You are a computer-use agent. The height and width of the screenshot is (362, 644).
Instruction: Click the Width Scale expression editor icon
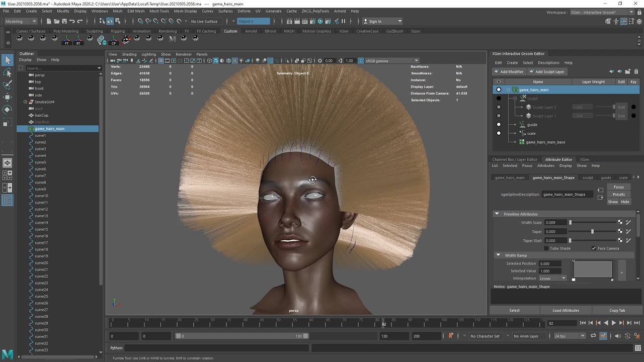628,222
